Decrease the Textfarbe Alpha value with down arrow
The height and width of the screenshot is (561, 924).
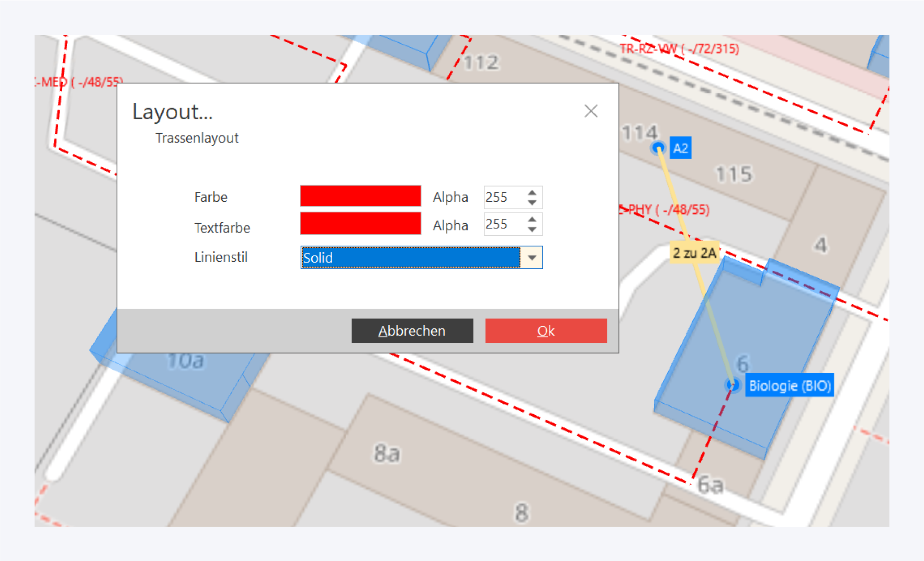(531, 229)
